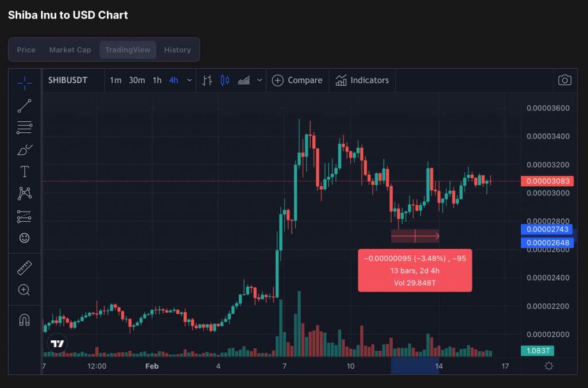Click the zoom in magnifier tool
Screen dimensions: 588x388
(x=24, y=290)
